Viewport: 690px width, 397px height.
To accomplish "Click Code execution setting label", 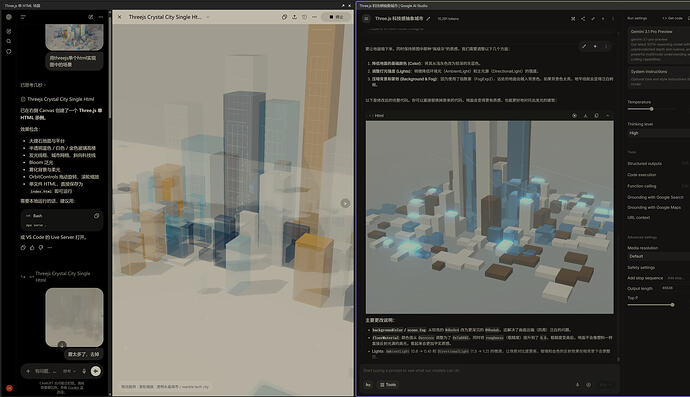I will click(x=641, y=175).
